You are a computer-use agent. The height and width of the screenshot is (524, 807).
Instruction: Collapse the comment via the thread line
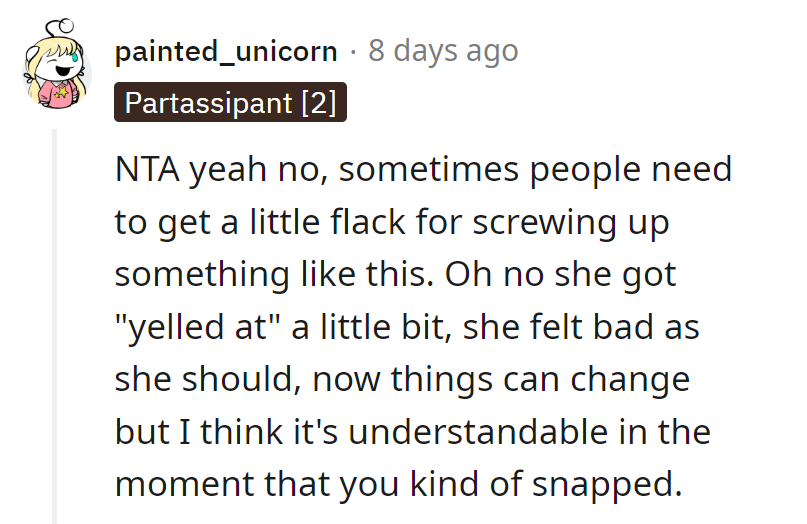click(x=56, y=320)
